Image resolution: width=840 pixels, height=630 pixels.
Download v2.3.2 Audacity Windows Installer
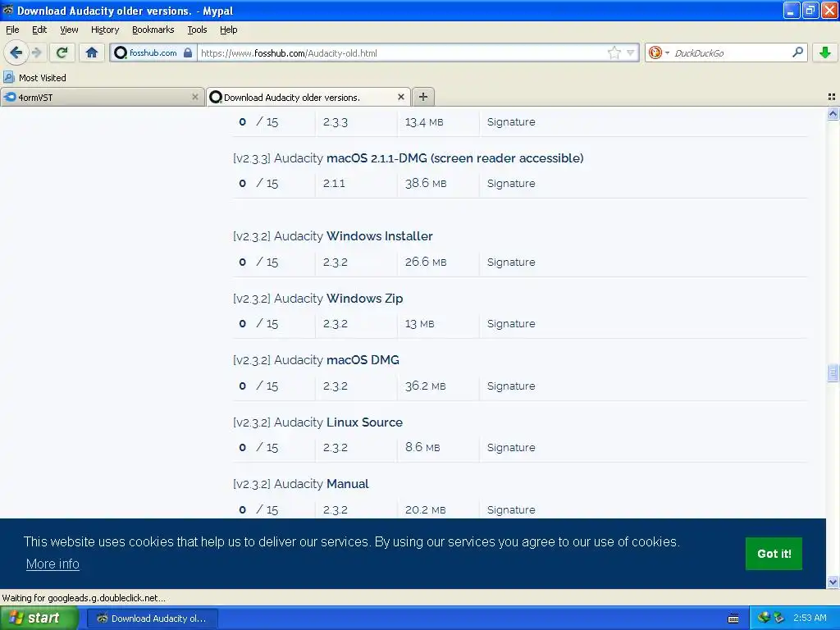(x=333, y=236)
